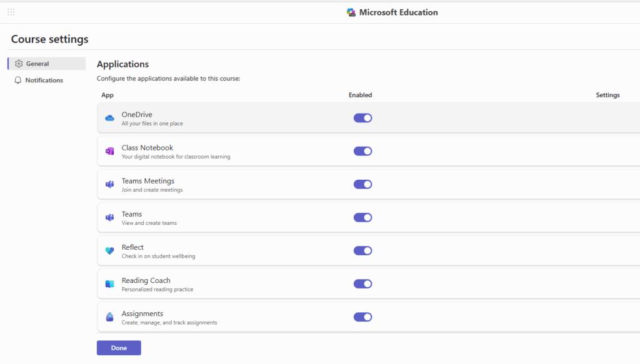This screenshot has width=640, height=364.
Task: Click 'Check in on student wellbeing' text
Action: coord(158,256)
